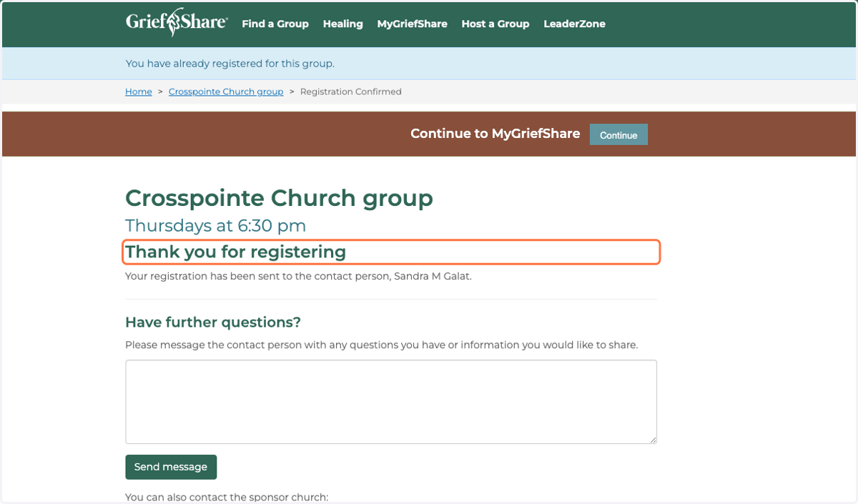This screenshot has width=858, height=504.
Task: Open Crosspointe Church group breadcrumb link
Action: point(226,92)
